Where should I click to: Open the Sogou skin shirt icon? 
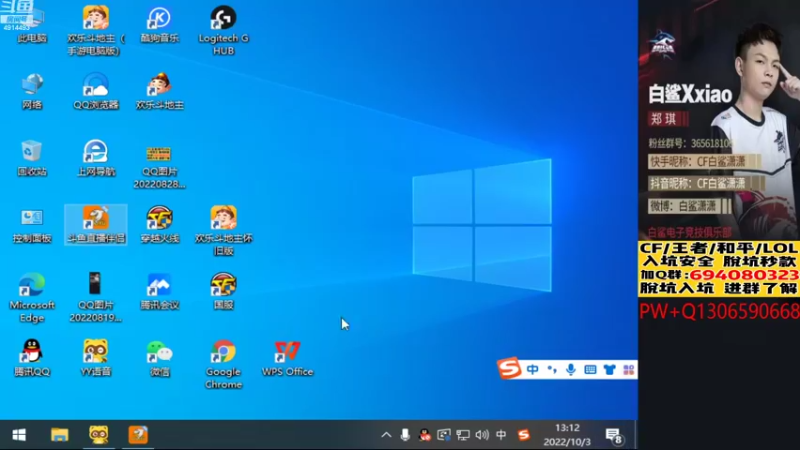pyautogui.click(x=609, y=369)
